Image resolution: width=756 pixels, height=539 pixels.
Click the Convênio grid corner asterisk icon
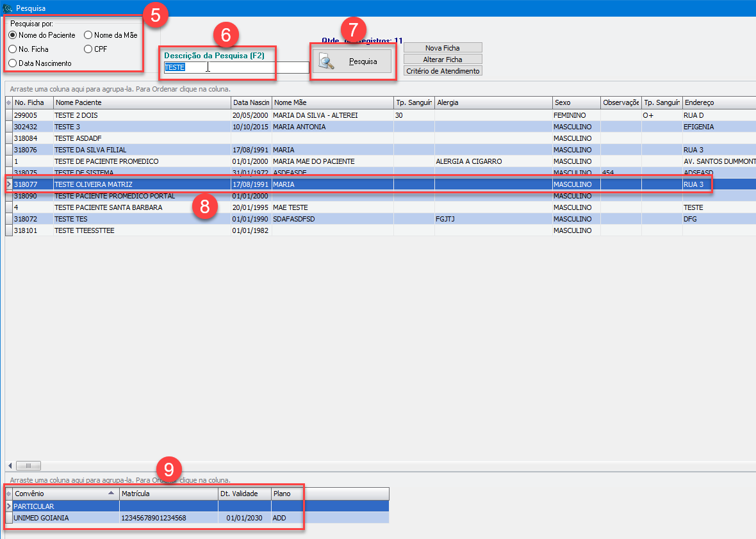click(x=9, y=494)
